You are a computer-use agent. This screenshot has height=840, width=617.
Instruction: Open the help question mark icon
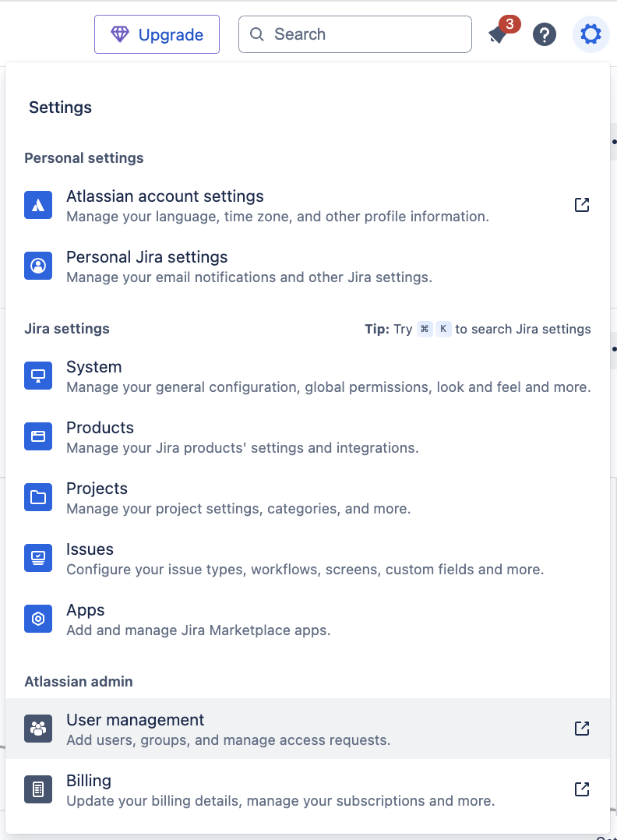[x=545, y=34]
